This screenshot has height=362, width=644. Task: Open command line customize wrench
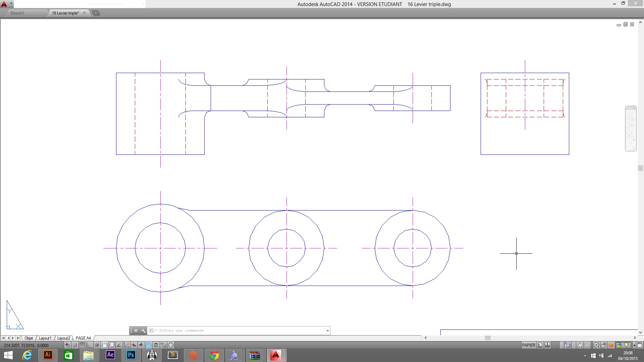[x=143, y=330]
